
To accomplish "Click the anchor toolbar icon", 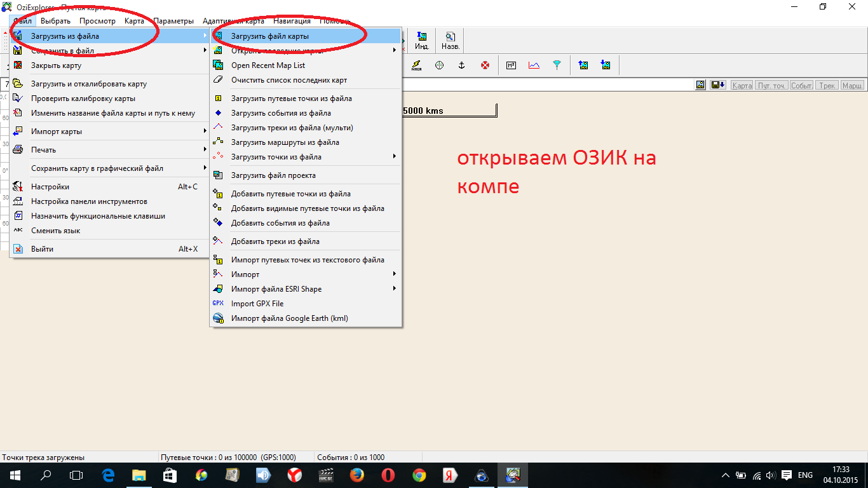I will pos(462,65).
